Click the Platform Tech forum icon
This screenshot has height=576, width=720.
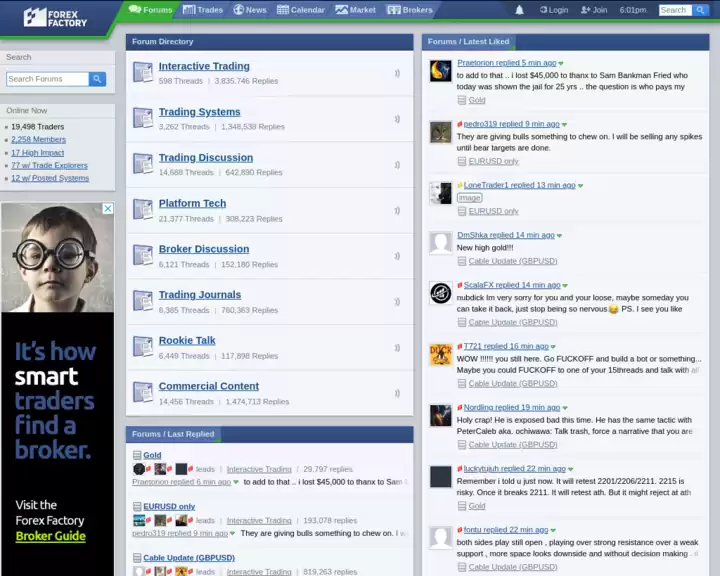pos(143,209)
